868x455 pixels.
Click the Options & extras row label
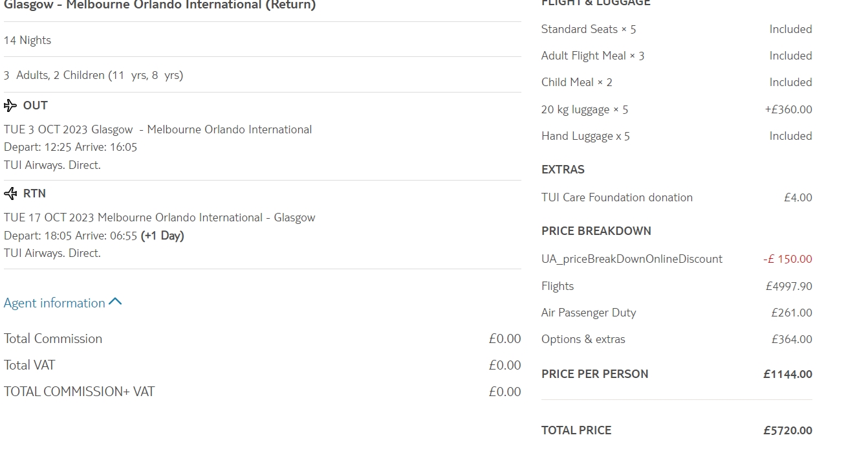[583, 339]
